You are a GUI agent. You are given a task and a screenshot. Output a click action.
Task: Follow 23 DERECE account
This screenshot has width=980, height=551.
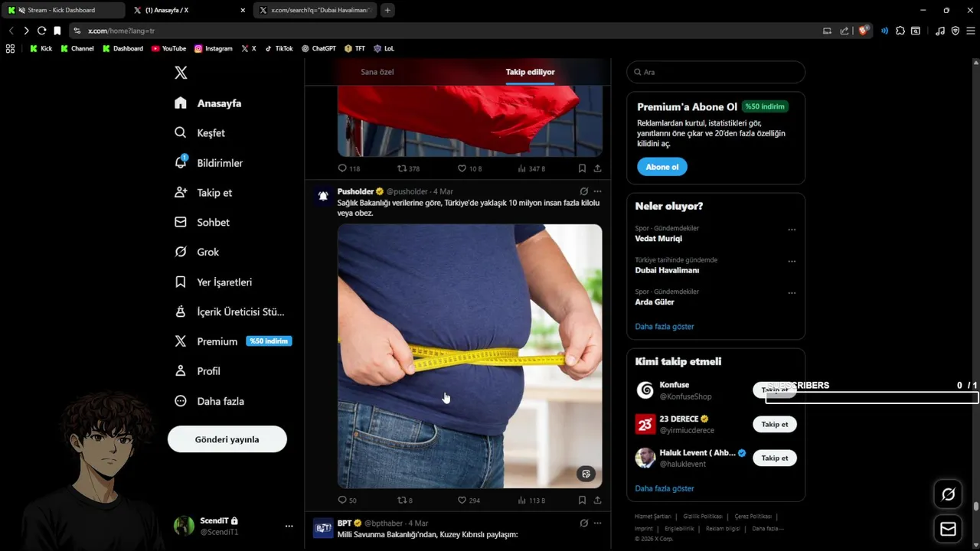[x=775, y=424]
